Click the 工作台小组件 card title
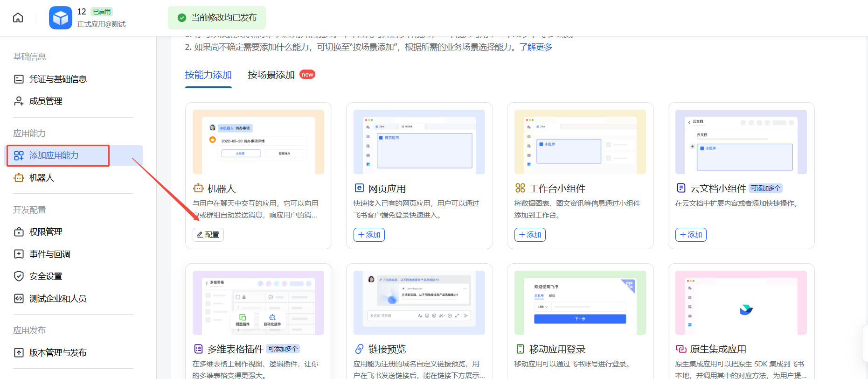The height and width of the screenshot is (379, 868). (557, 189)
